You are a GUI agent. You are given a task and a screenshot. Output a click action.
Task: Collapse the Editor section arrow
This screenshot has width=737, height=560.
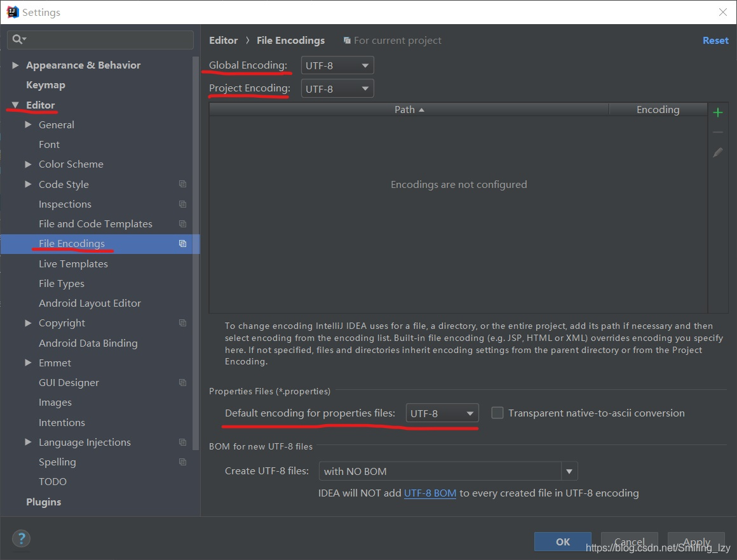click(x=15, y=105)
